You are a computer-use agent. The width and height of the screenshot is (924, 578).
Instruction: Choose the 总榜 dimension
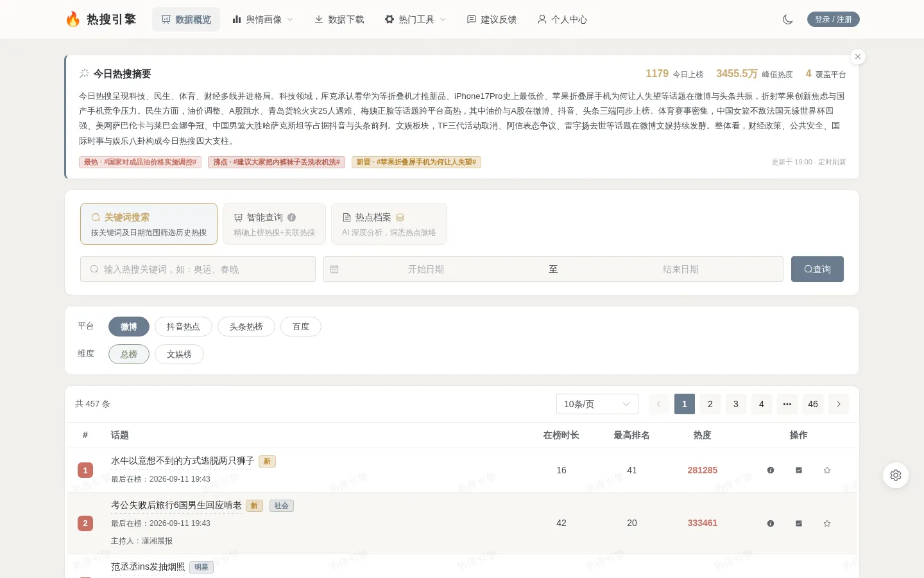[129, 355]
